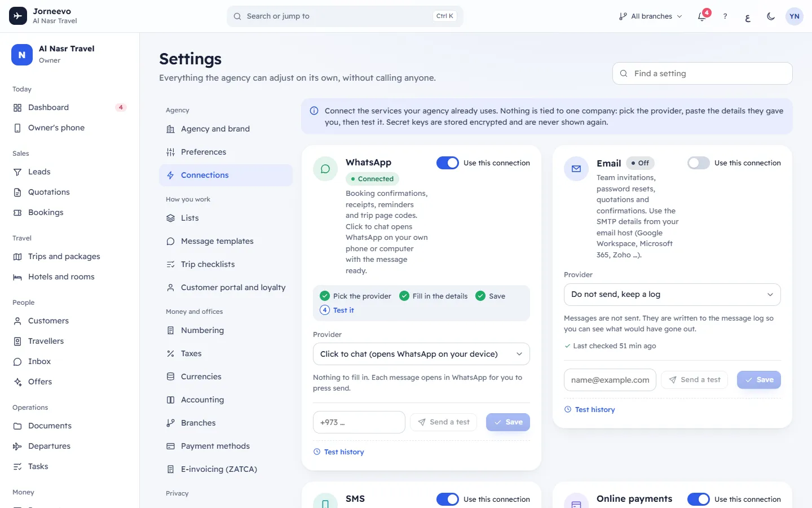Screen dimensions: 812x508
Task: Open the YN user avatar
Action: pos(795,16)
